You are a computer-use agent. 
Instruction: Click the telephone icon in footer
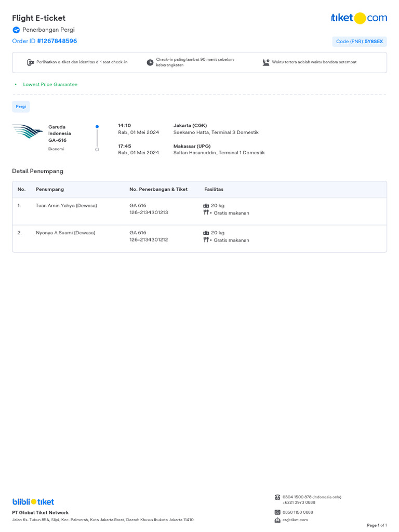(277, 497)
